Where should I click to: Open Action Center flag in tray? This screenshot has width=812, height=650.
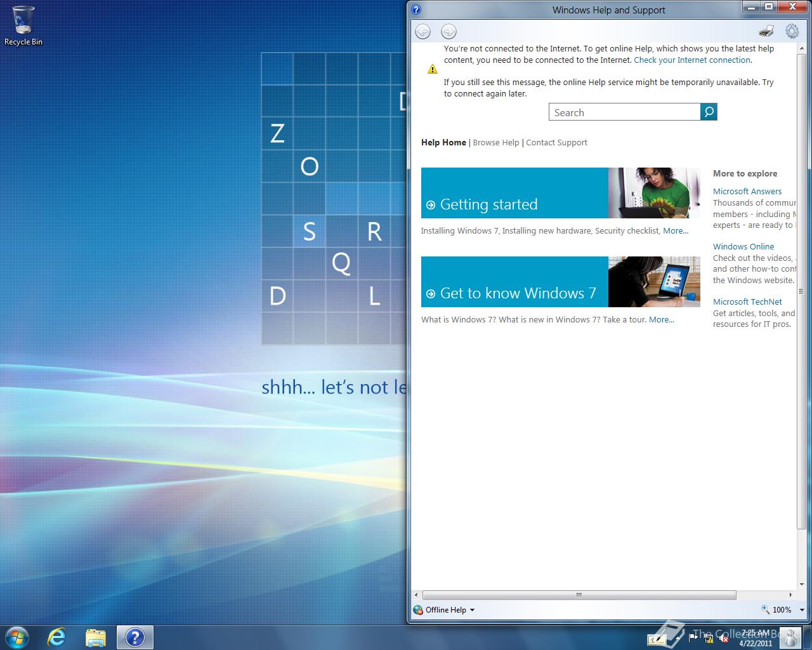click(x=693, y=638)
